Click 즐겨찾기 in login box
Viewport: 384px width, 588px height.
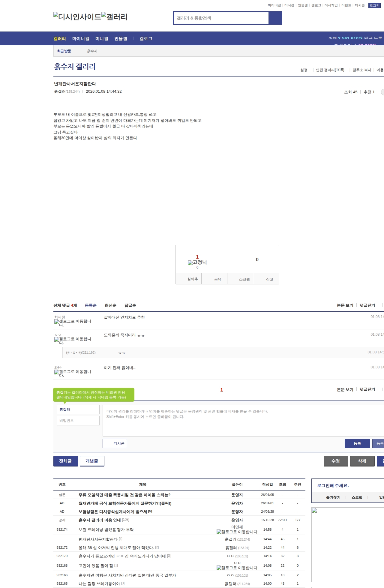[x=333, y=497]
